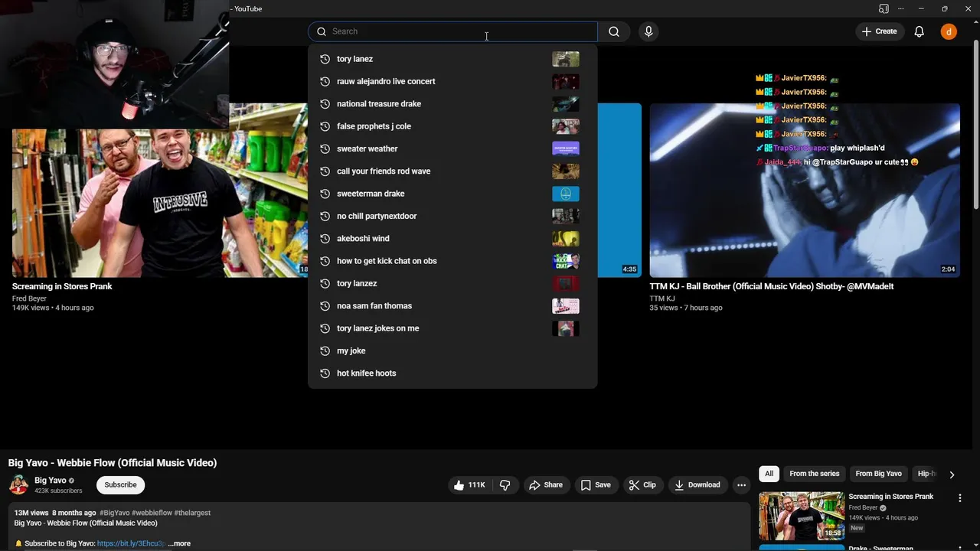Choose 'my joke' from history

(x=452, y=350)
